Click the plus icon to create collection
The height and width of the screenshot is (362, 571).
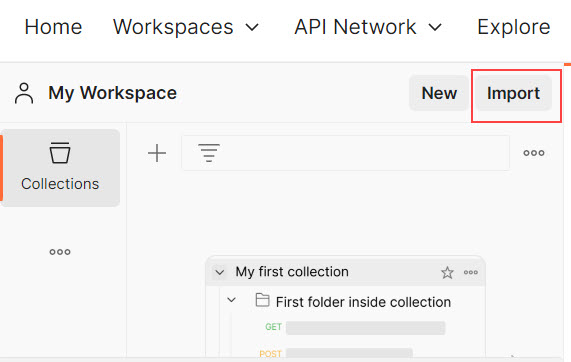coord(157,153)
